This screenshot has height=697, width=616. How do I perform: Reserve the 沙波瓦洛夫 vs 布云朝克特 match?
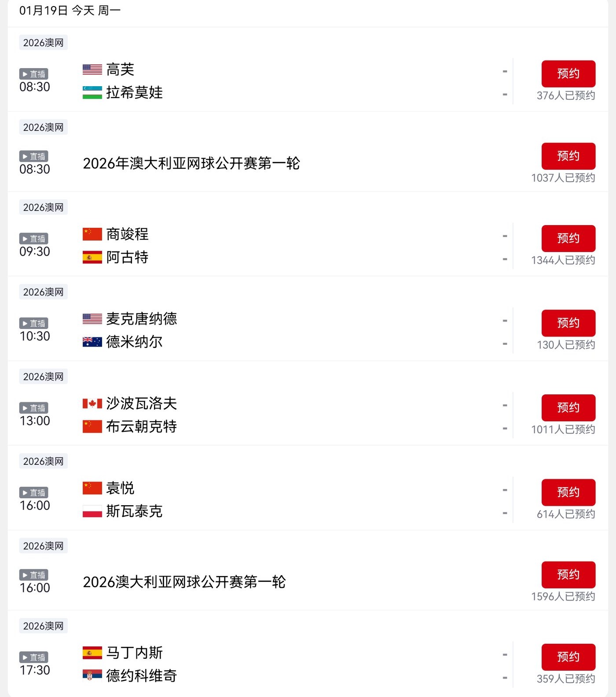tap(568, 408)
